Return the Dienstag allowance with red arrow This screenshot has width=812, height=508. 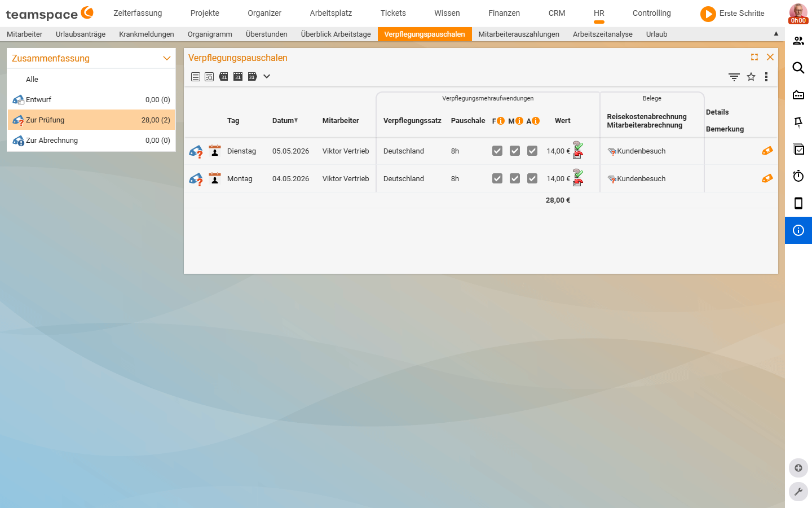[x=578, y=155]
